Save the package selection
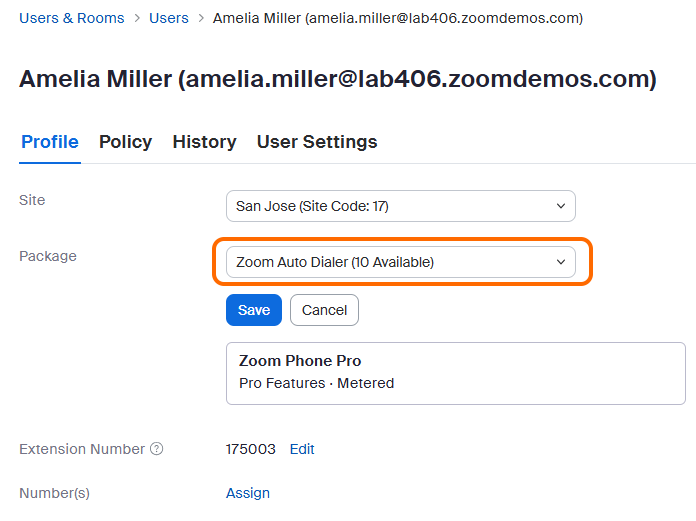The image size is (696, 521). coord(254,310)
